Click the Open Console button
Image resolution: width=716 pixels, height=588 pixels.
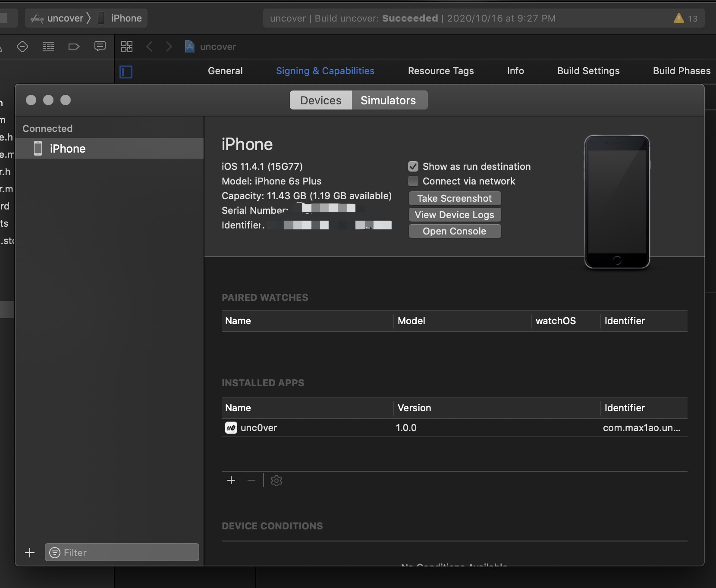point(455,231)
